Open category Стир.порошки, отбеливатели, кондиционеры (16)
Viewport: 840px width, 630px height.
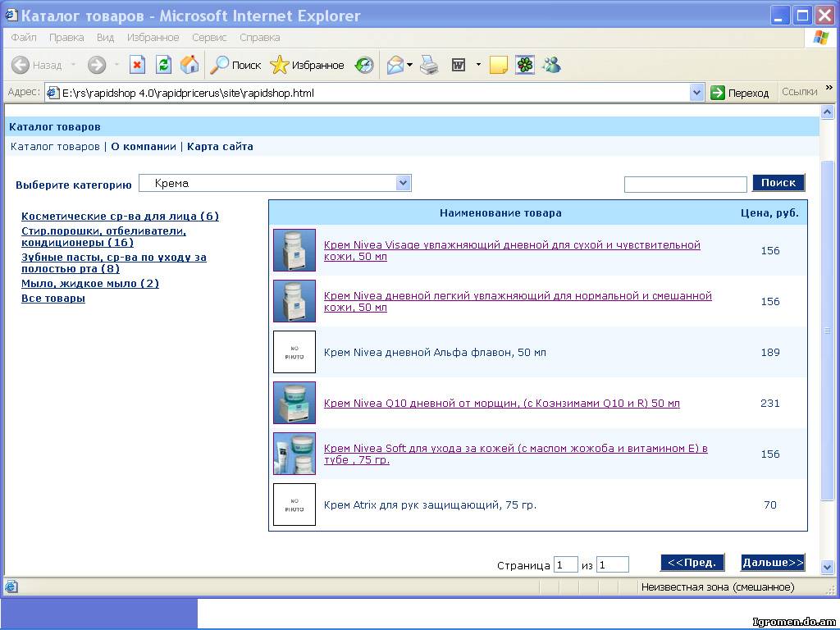coord(104,237)
